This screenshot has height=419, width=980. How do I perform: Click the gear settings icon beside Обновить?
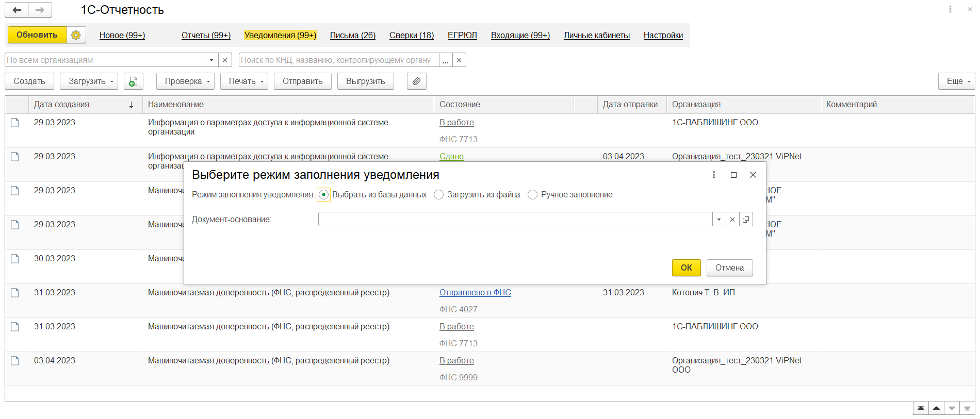click(76, 35)
